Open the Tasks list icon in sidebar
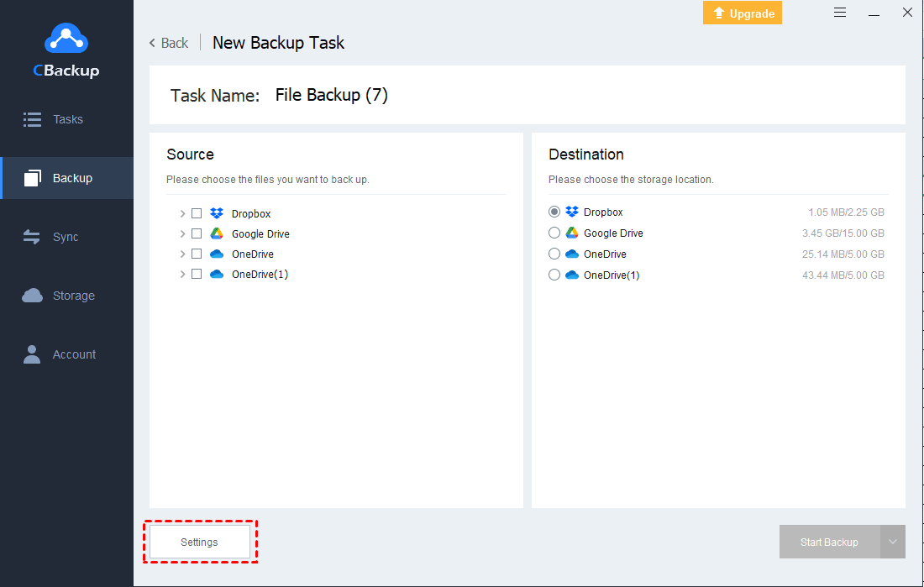This screenshot has height=587, width=924. [x=33, y=119]
